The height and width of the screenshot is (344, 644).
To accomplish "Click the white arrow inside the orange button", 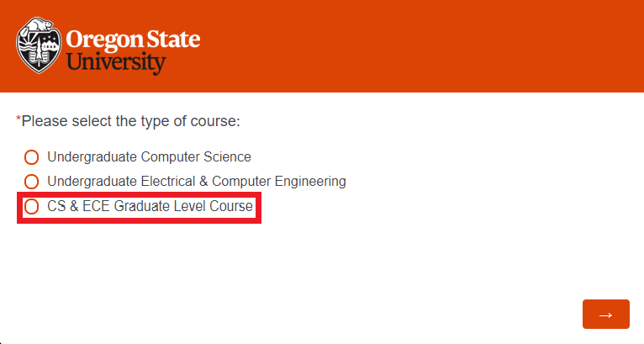I will [x=605, y=315].
